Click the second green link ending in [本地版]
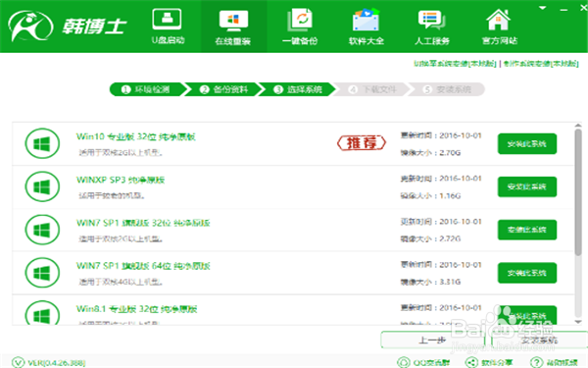 [540, 64]
